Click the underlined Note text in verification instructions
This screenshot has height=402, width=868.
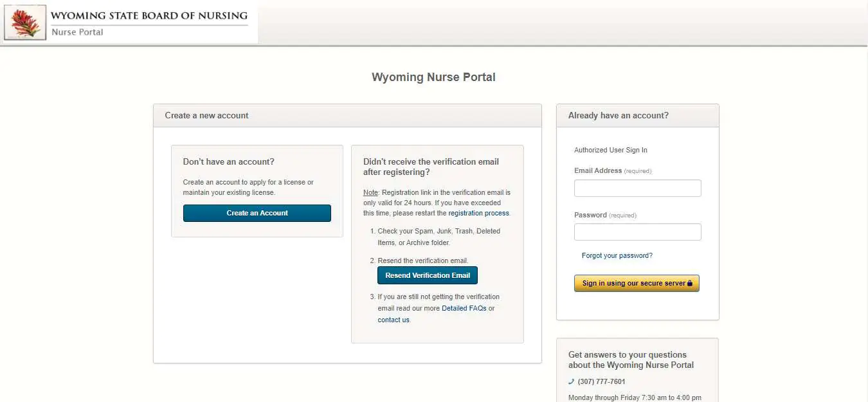click(370, 192)
